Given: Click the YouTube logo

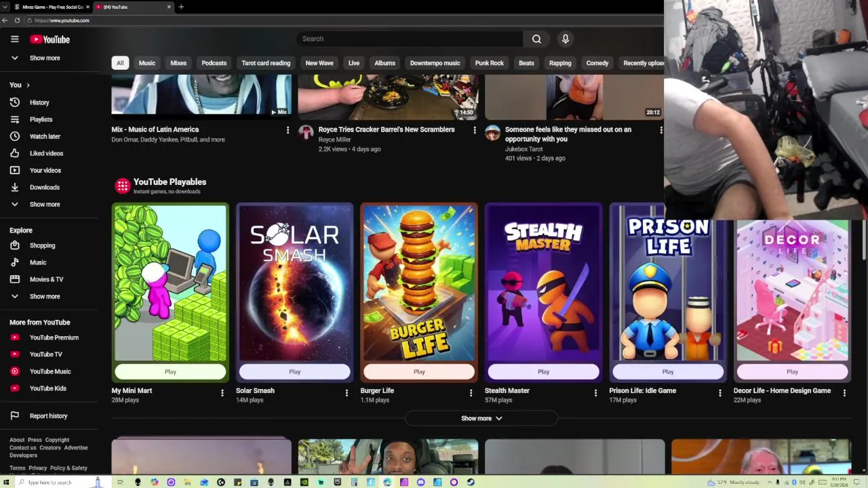Looking at the screenshot, I should tap(50, 39).
